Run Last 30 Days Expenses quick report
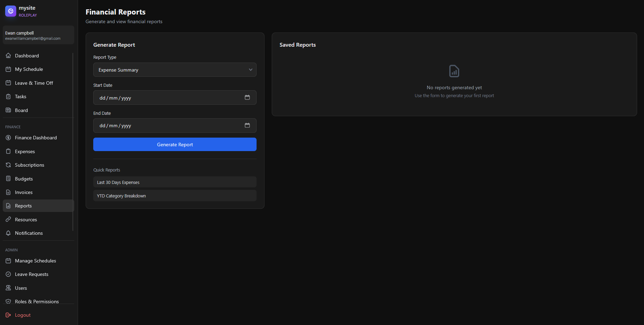Viewport: 644px width, 325px height. coord(175,182)
